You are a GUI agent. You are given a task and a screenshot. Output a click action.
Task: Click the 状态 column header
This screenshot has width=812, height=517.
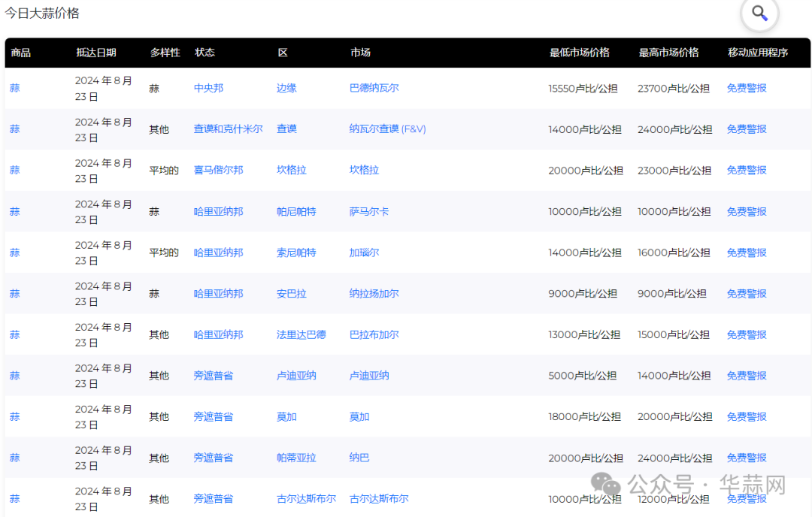click(205, 53)
